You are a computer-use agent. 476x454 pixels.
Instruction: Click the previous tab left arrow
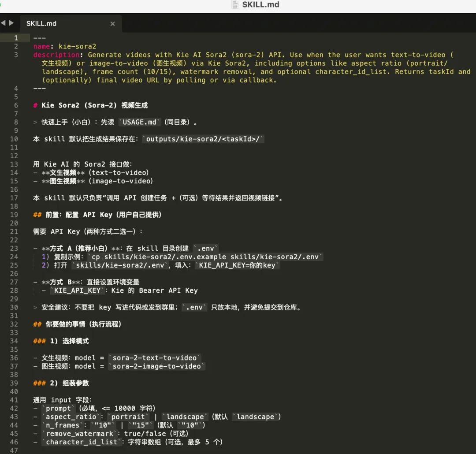[4, 23]
